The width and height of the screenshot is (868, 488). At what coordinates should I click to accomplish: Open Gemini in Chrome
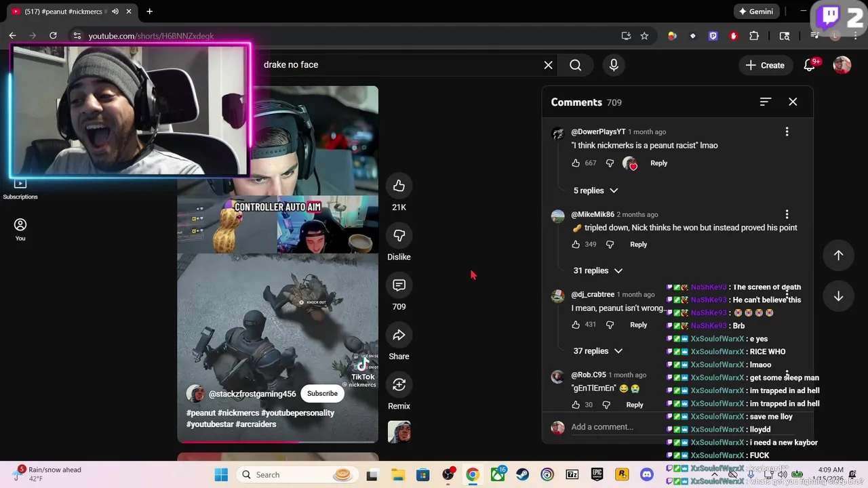click(756, 12)
